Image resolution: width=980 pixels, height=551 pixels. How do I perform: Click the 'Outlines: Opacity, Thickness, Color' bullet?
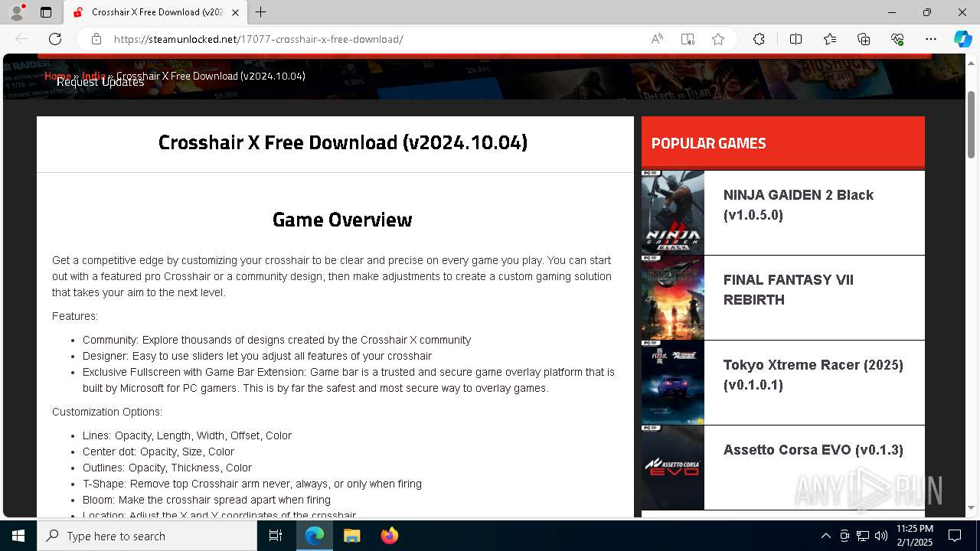click(167, 468)
